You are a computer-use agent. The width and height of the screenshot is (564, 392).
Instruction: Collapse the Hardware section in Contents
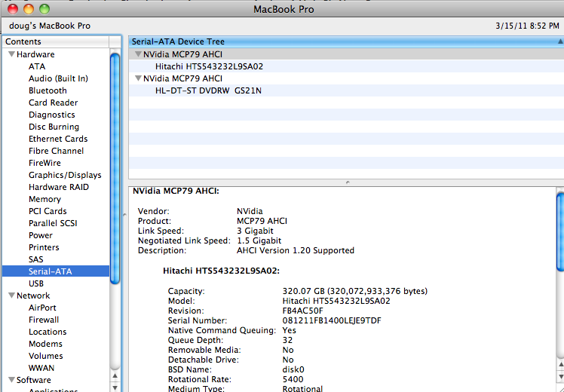[12, 54]
